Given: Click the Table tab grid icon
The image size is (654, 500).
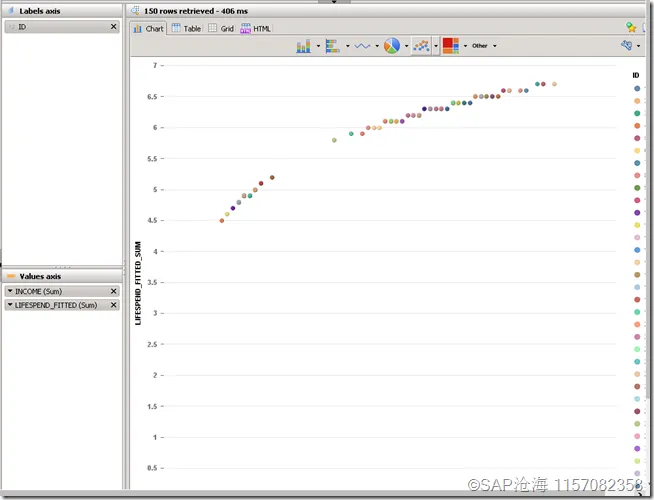Looking at the screenshot, I should (176, 28).
